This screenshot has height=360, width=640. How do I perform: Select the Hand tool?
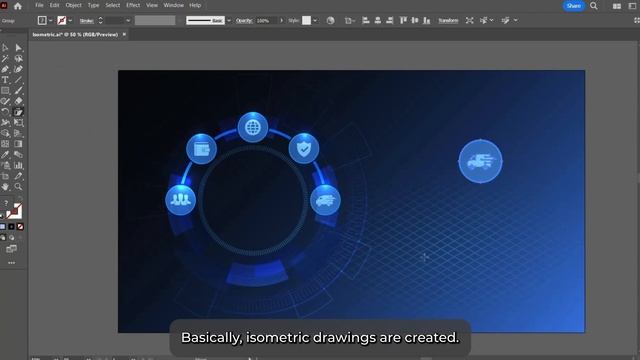pos(5,187)
